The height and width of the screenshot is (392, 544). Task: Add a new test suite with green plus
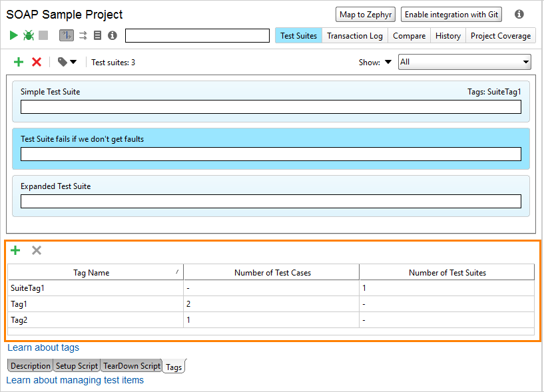19,62
